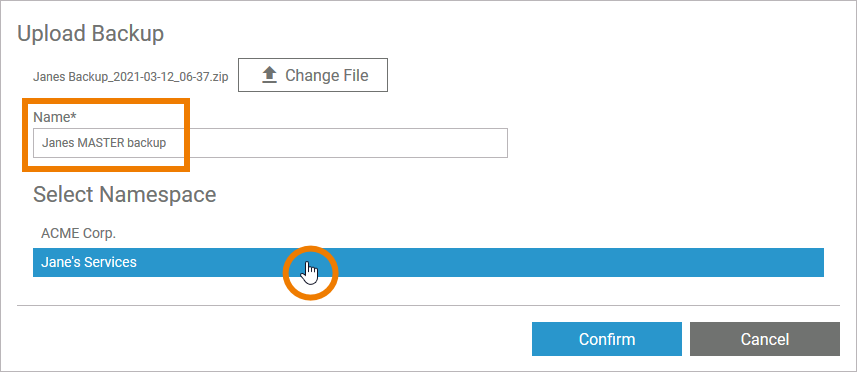Click the upload arrow icon
This screenshot has height=372, width=857.
(269, 75)
